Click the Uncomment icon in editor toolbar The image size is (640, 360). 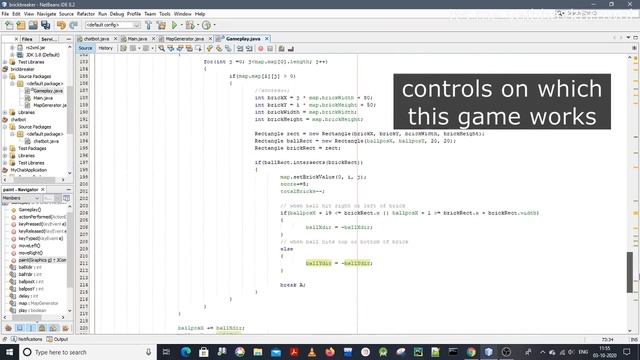click(x=291, y=49)
